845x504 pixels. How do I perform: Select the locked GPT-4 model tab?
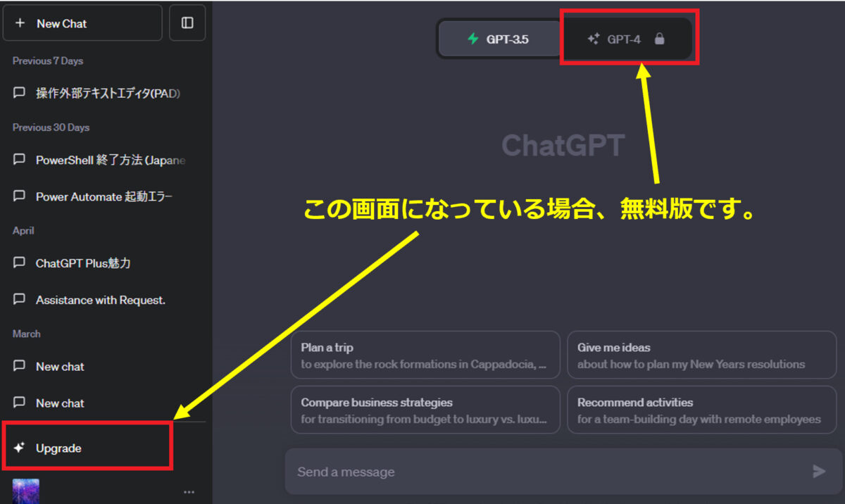[x=627, y=39]
